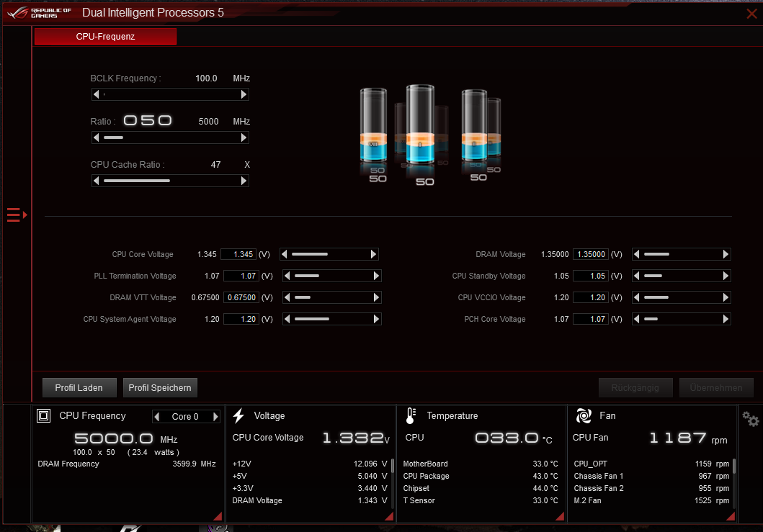Raise CPU Core Voltage with right arrow
Viewport: 763px width, 532px height.
click(373, 254)
